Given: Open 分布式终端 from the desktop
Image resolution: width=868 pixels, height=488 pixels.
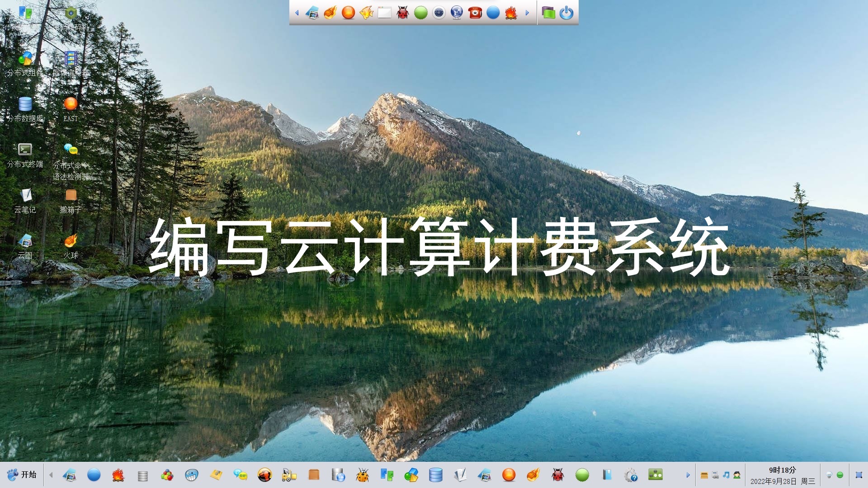Looking at the screenshot, I should [26, 151].
